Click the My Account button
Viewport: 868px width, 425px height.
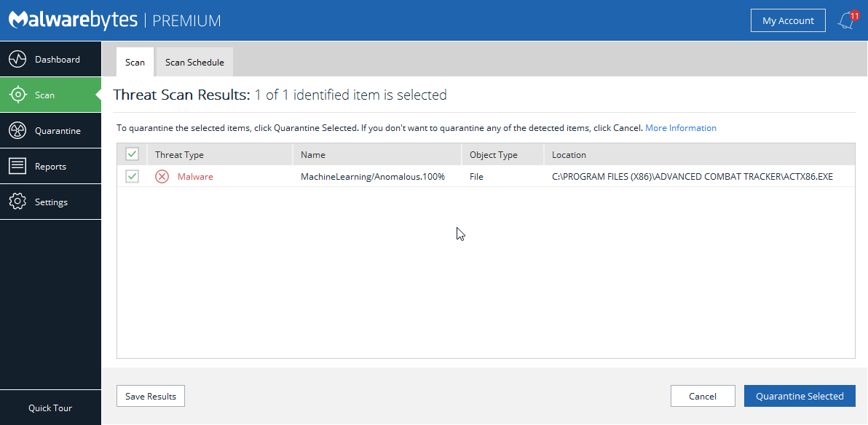(789, 20)
